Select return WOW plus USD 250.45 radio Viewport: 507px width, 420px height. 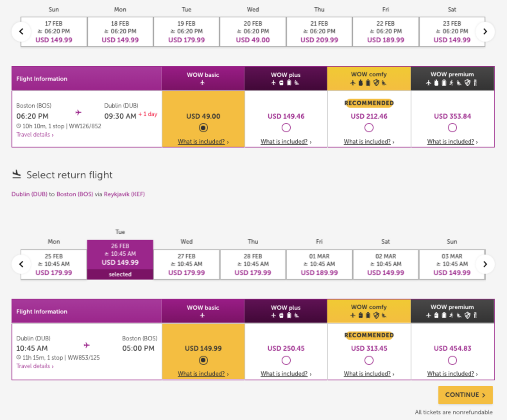coord(286,360)
